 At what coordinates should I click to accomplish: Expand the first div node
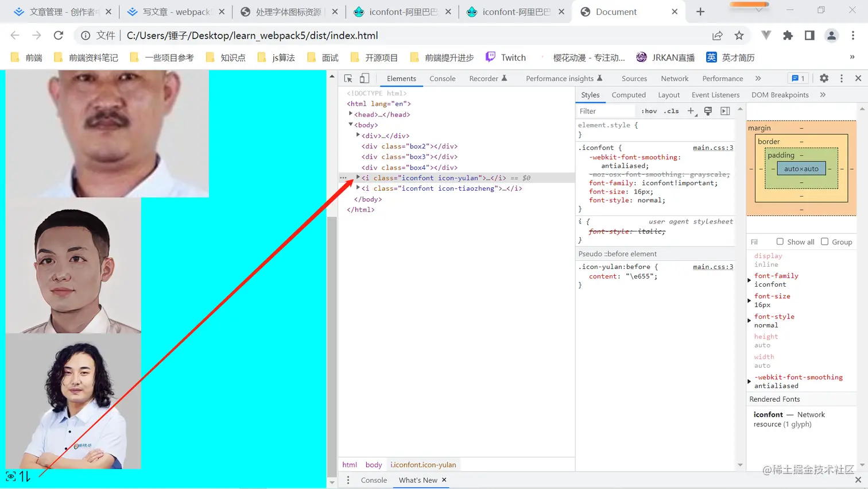(x=358, y=135)
